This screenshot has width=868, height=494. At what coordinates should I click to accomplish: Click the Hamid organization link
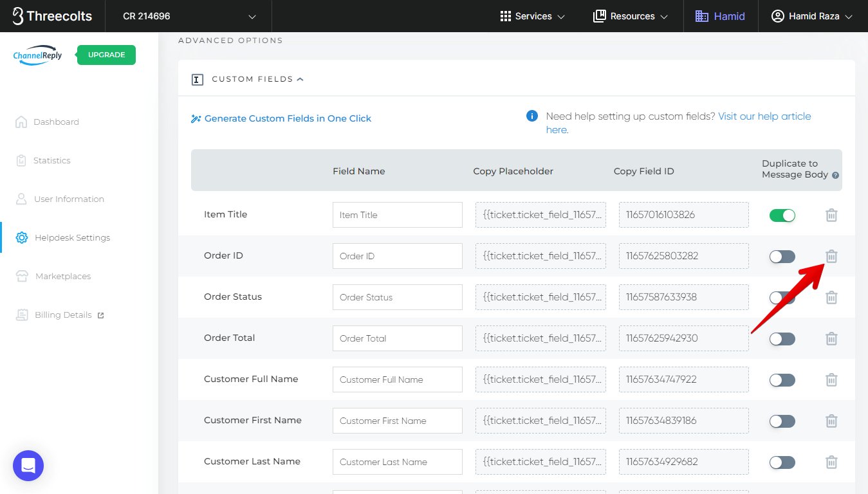(x=721, y=16)
